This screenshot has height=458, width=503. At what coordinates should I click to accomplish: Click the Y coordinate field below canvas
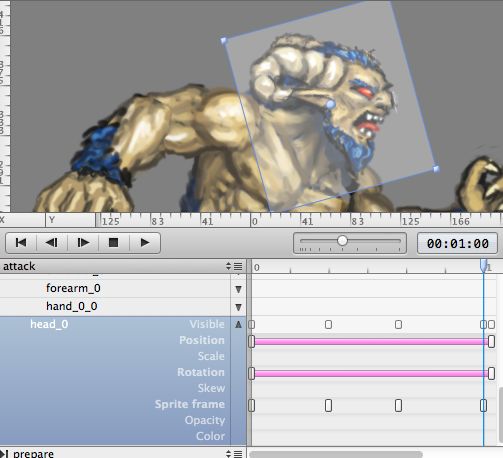tap(70, 220)
